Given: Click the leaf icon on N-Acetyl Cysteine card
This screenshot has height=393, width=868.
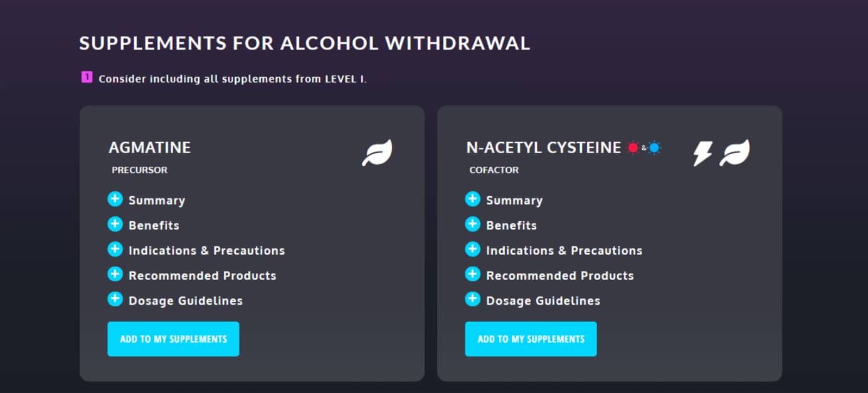Looking at the screenshot, I should 734,153.
